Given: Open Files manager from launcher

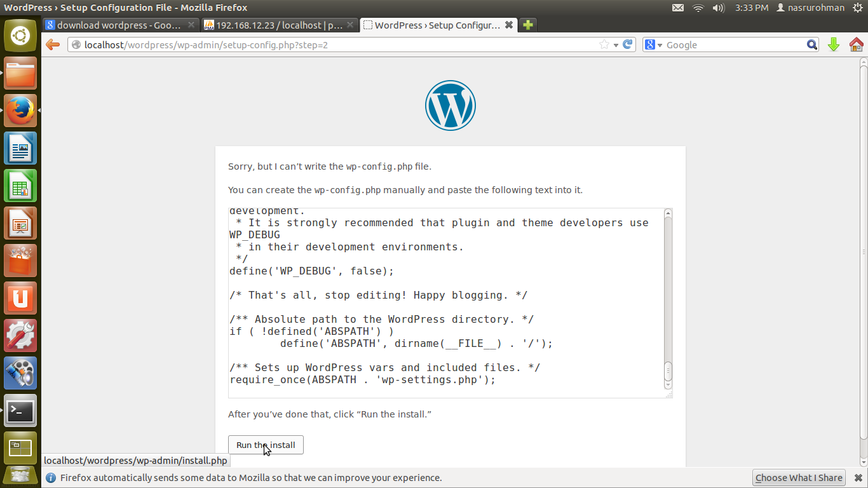Looking at the screenshot, I should pyautogui.click(x=20, y=73).
